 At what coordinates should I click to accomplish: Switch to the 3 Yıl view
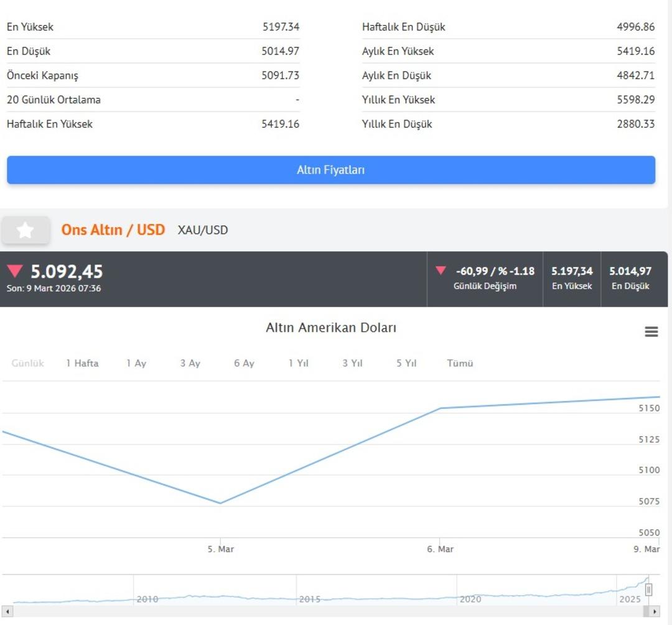352,363
